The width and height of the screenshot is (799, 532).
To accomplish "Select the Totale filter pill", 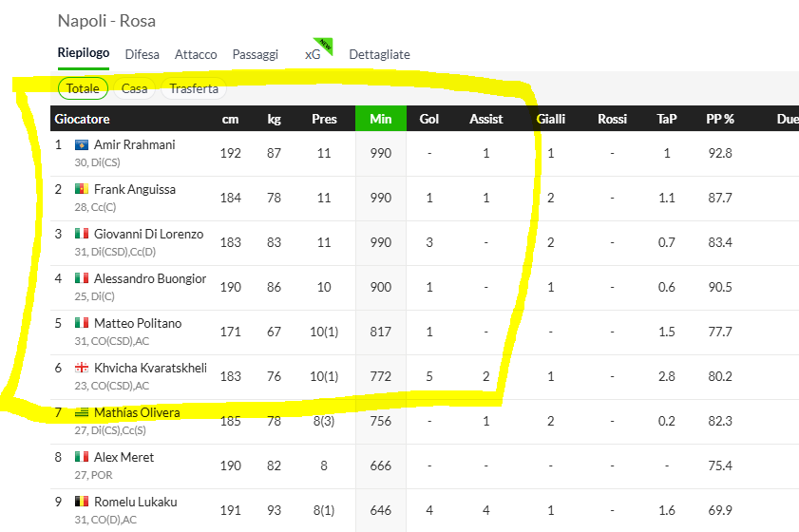I will [x=83, y=88].
